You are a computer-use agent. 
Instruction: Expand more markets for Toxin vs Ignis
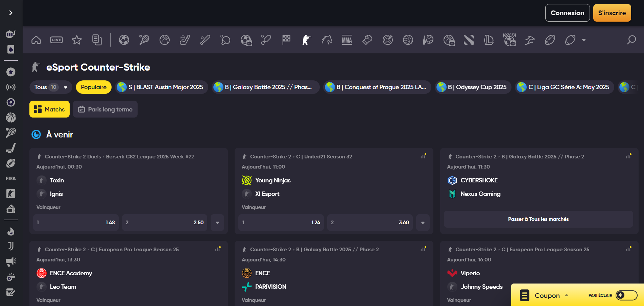coord(217,223)
